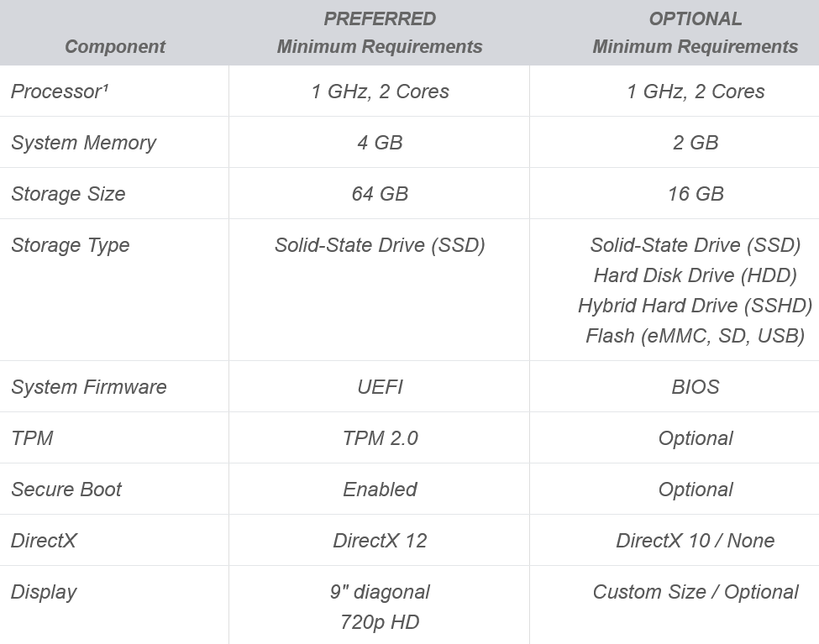Click the 16 GB storage value

pyautogui.click(x=696, y=194)
